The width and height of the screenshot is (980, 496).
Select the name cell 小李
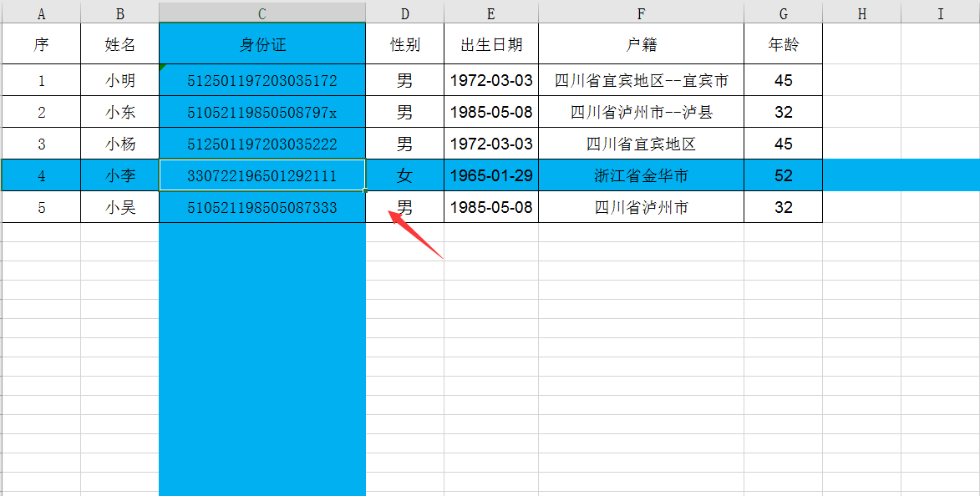120,175
